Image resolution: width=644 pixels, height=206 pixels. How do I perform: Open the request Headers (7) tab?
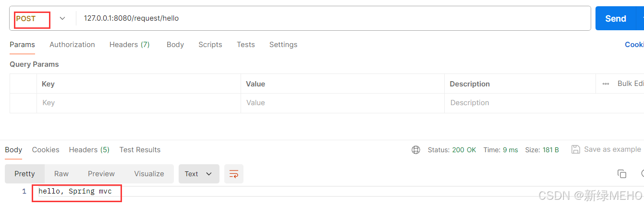pyautogui.click(x=129, y=44)
